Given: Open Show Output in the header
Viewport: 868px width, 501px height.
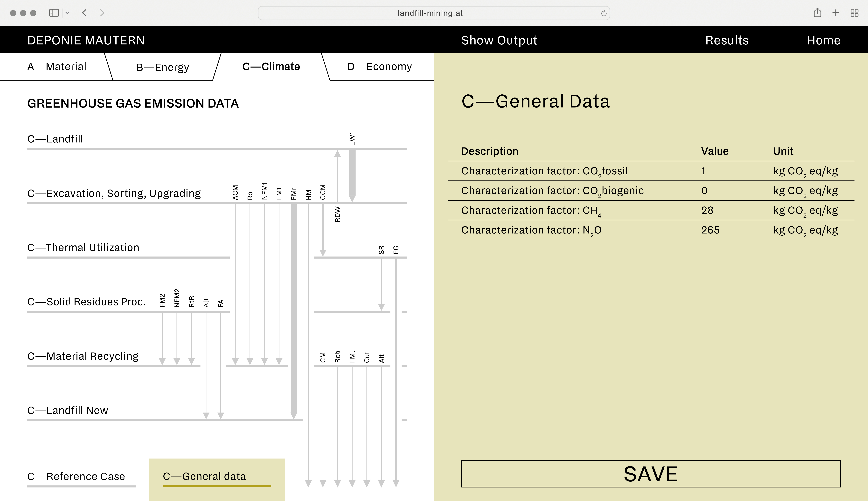Looking at the screenshot, I should (x=499, y=40).
